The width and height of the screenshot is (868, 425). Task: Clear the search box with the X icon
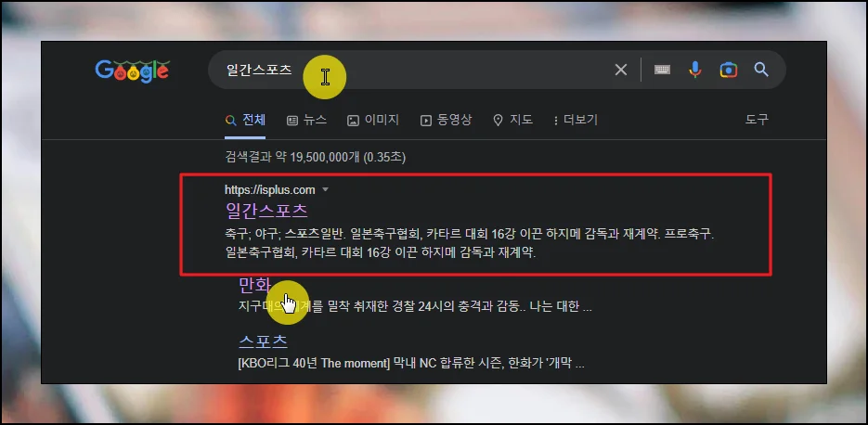(x=620, y=70)
